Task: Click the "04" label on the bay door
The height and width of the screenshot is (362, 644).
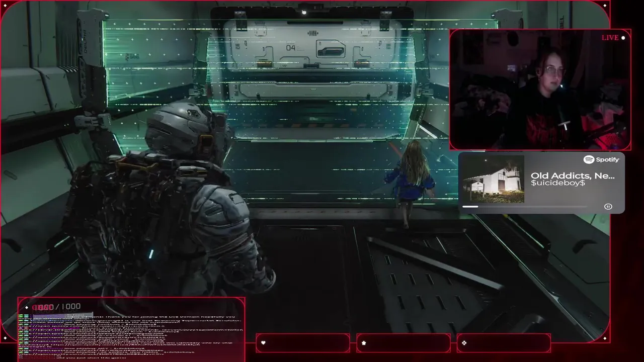Action: (x=291, y=48)
